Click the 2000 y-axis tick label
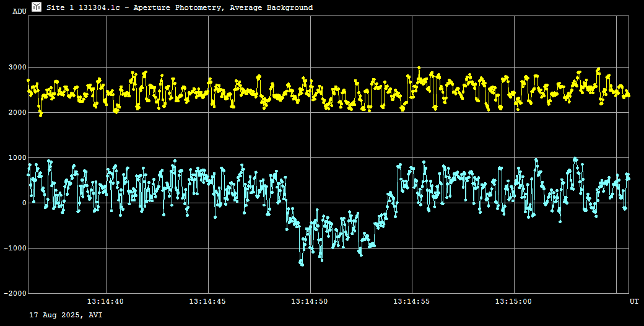 pos(17,112)
